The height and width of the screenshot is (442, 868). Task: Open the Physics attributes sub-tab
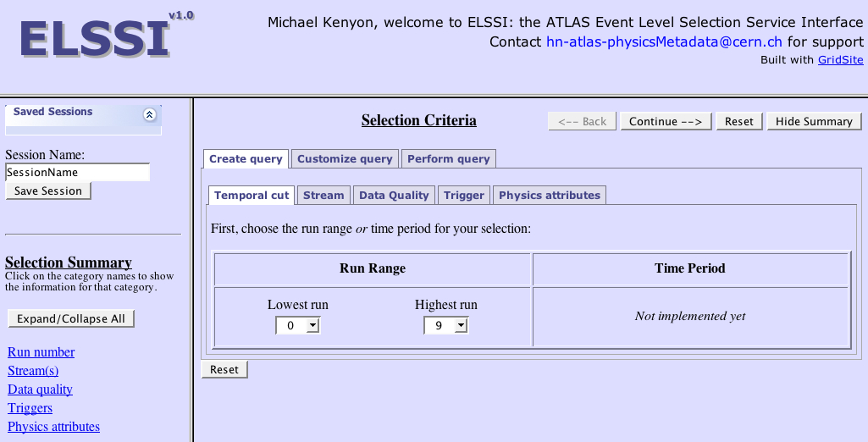tap(549, 195)
